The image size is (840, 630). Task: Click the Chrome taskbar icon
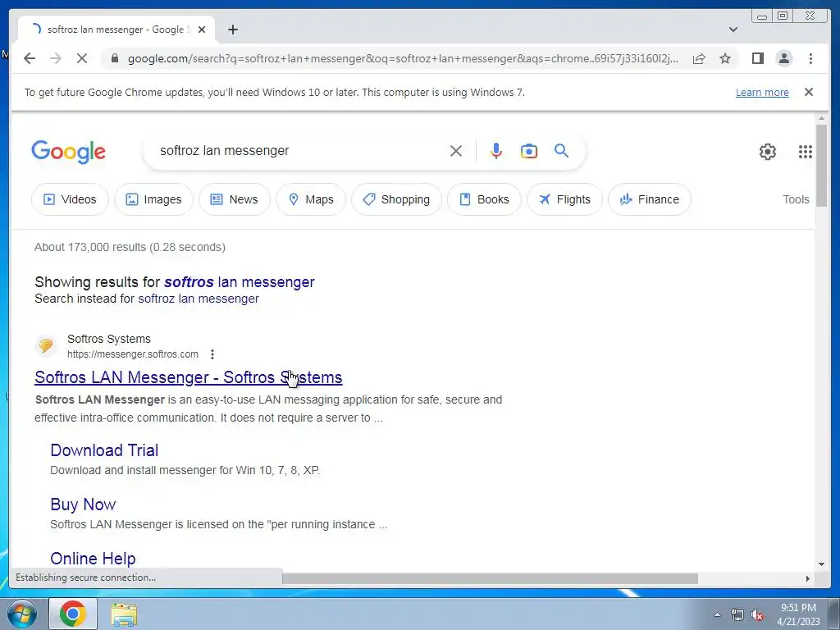coord(73,614)
